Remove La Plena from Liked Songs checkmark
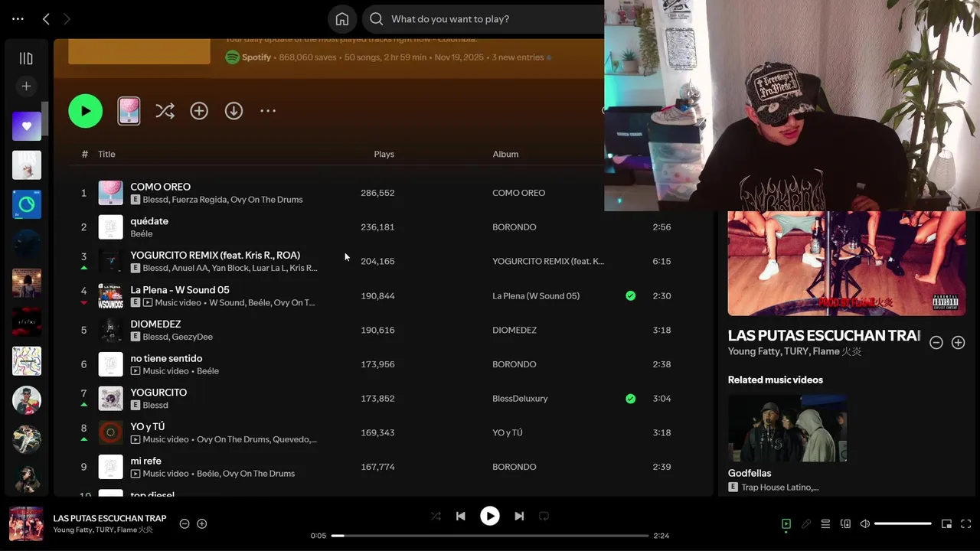Image resolution: width=980 pixels, height=551 pixels. point(630,295)
